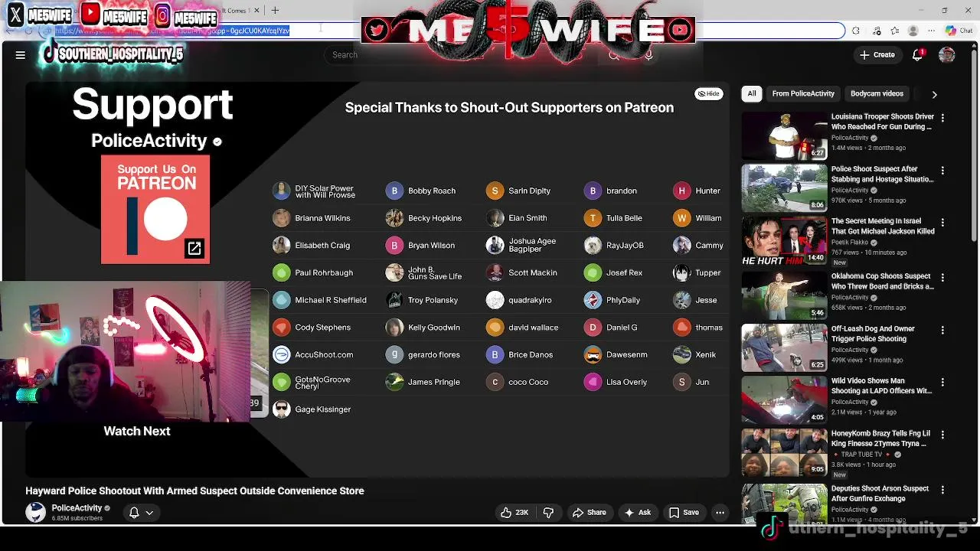Open the PoliceActivity channel avatar below video

(x=36, y=512)
